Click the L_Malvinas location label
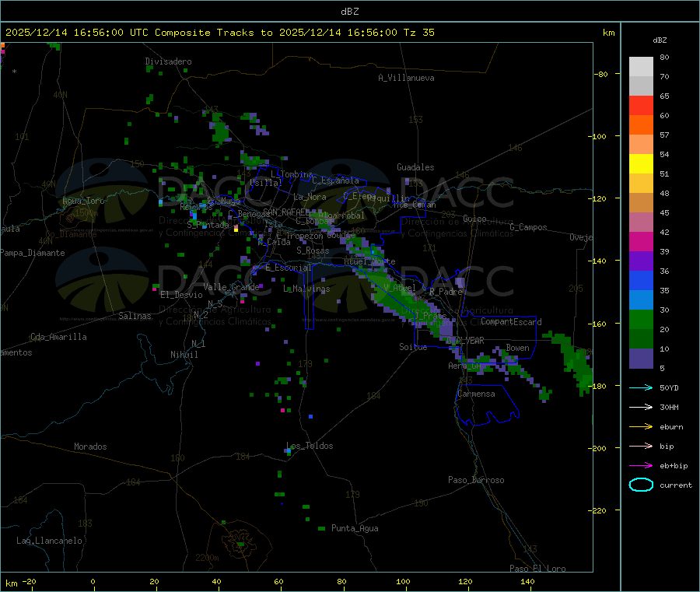Screen dimensions: 700x592 click(x=306, y=289)
